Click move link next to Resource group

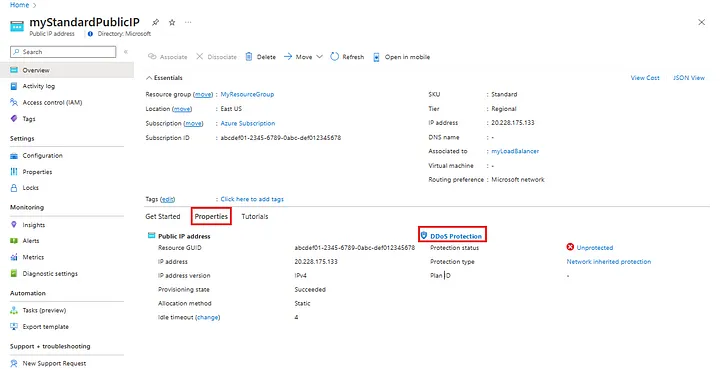[x=203, y=94]
